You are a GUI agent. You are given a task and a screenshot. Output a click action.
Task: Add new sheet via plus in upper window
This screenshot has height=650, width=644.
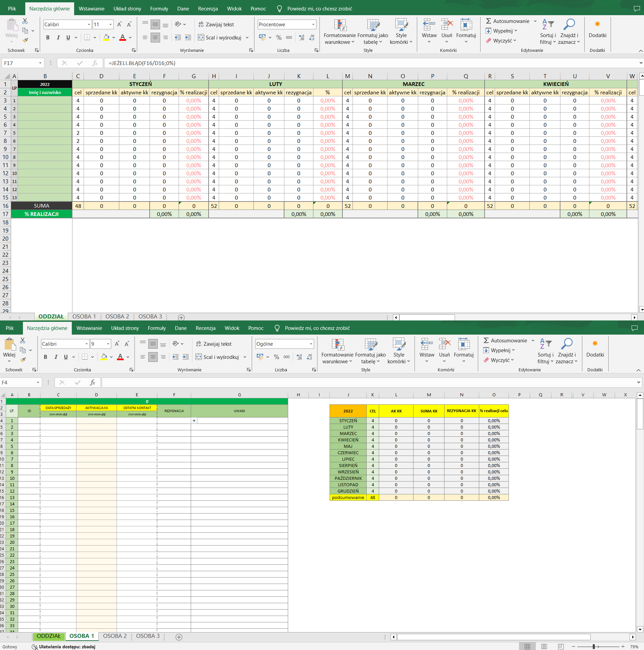181,317
